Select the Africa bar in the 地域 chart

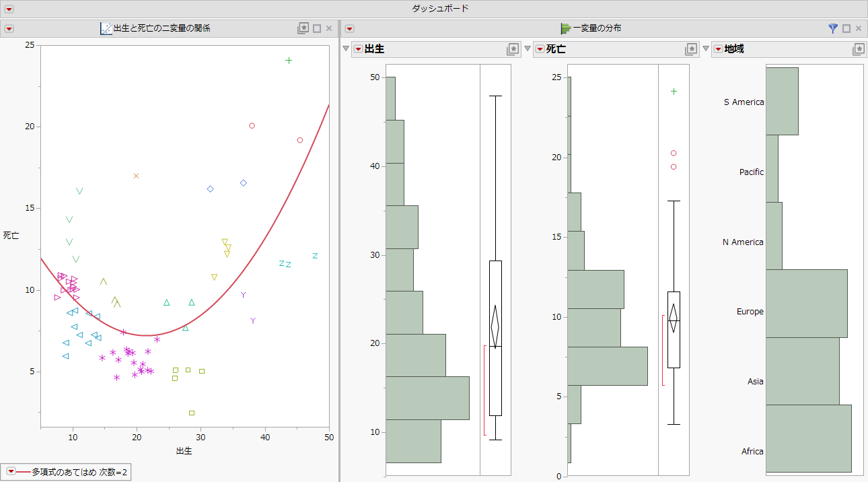pos(808,438)
